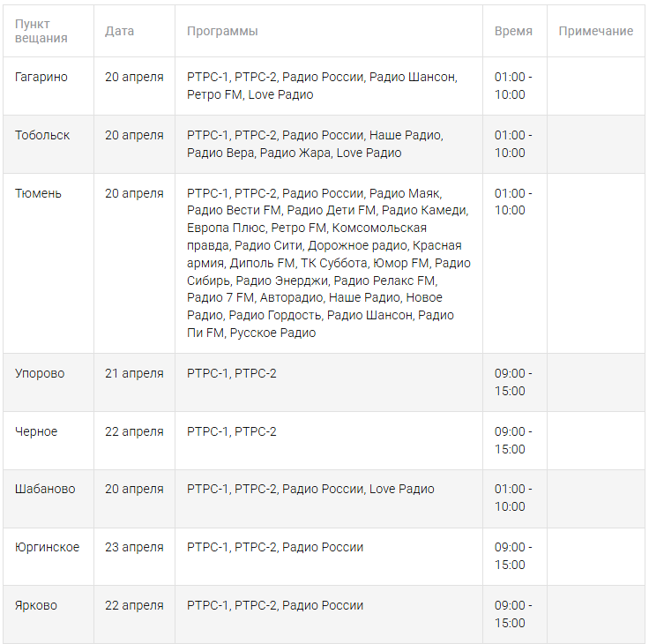The width and height of the screenshot is (649, 644).
Task: Click the Упорово cell
Action: pyautogui.click(x=41, y=373)
